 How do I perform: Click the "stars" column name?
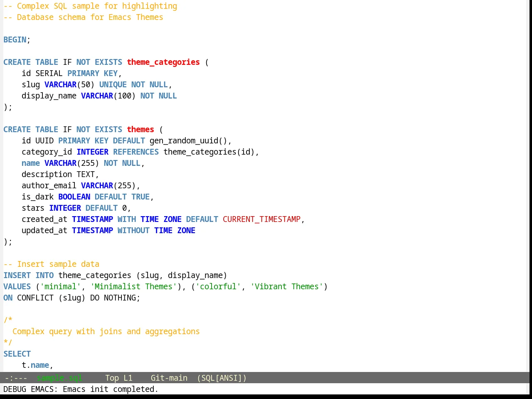point(33,208)
